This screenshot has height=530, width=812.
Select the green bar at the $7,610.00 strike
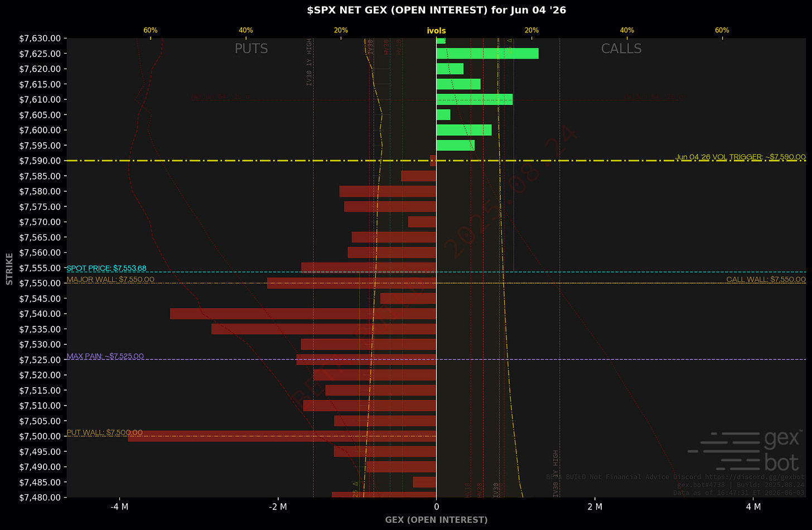pos(475,99)
